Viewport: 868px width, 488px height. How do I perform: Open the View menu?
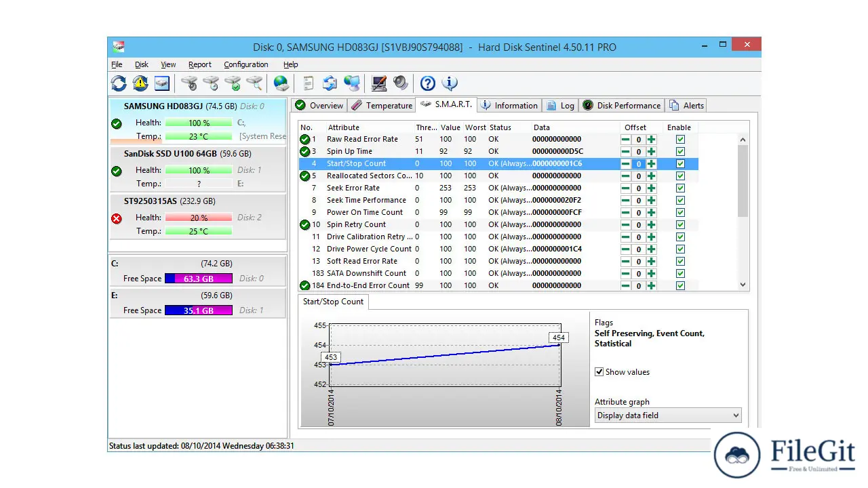pos(168,64)
